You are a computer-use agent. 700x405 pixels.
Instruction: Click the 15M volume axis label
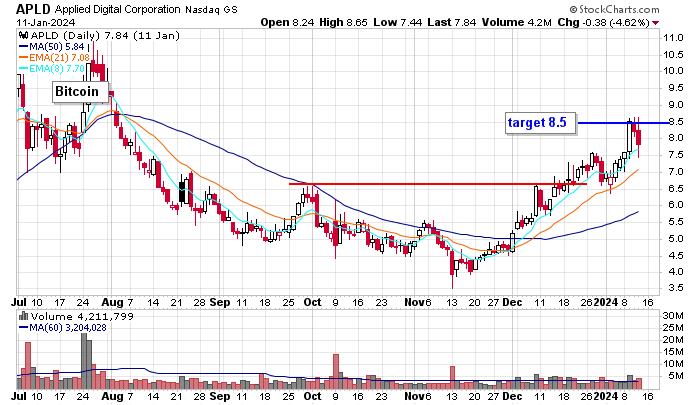pos(673,352)
